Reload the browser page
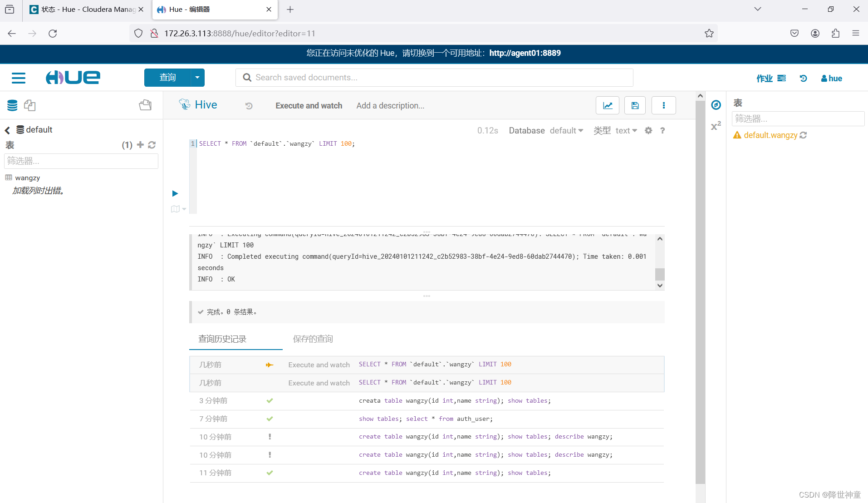Screen dimensions: 868x503 tap(53, 33)
